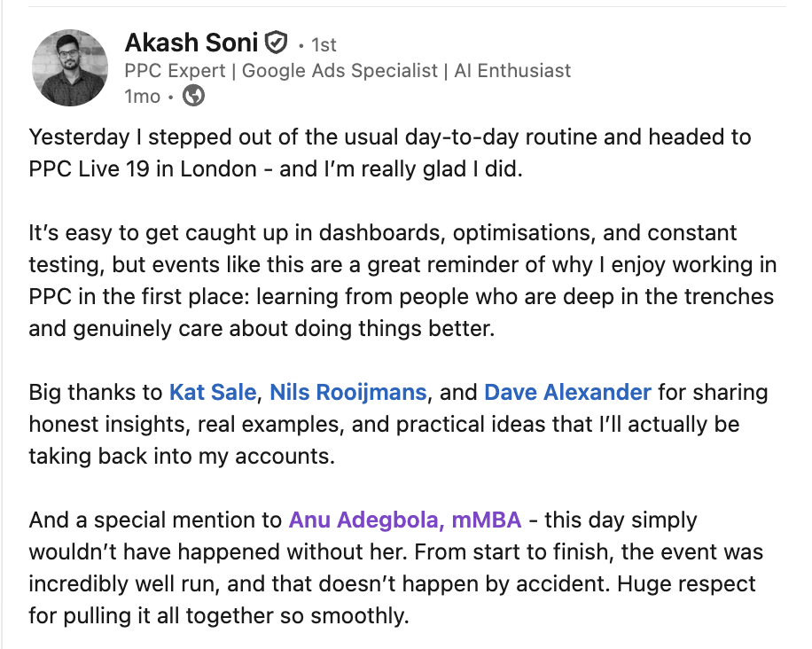Click the verified badge next to Akash Soni
Viewport: 812px width, 649px height.
click(277, 42)
